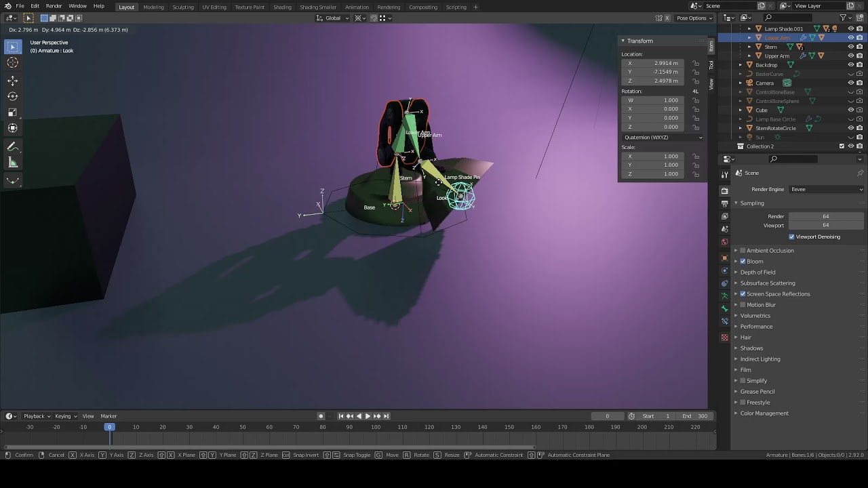Hide the Cube object in viewport
This screenshot has width=868, height=488.
(x=851, y=110)
